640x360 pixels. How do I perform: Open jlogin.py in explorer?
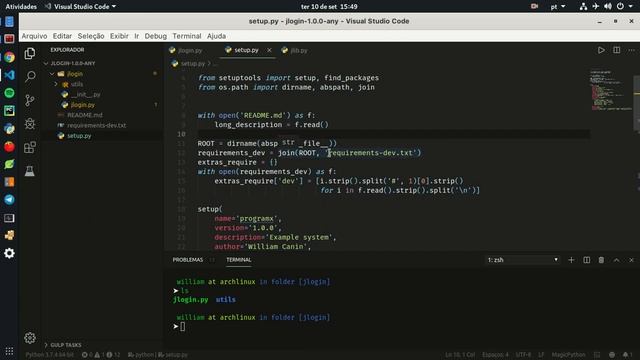(83, 105)
